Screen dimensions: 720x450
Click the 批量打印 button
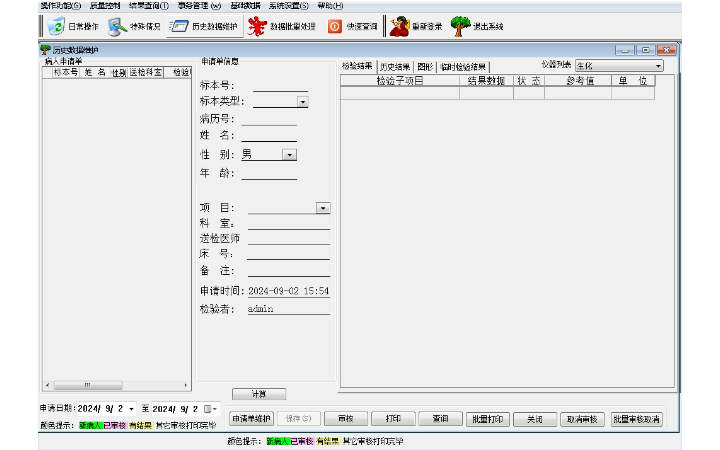coord(488,419)
